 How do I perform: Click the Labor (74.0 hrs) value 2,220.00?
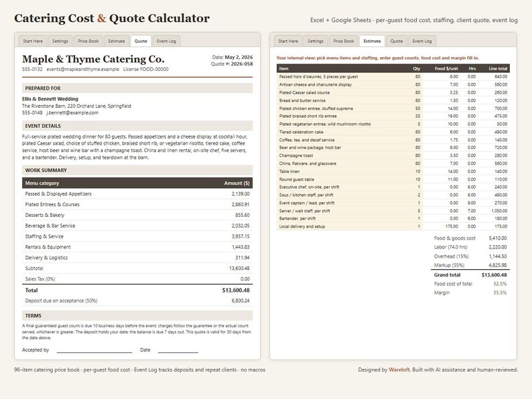coord(498,247)
